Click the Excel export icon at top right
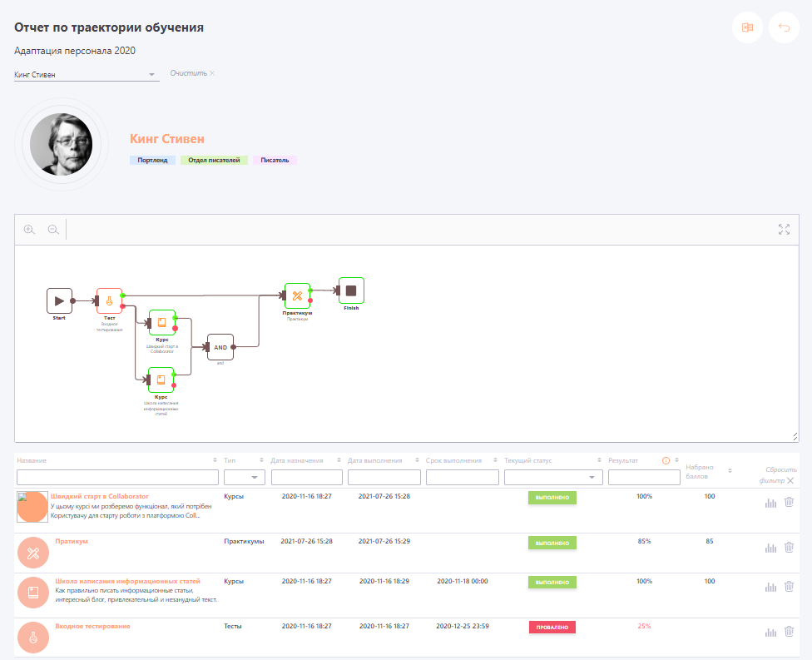Screen dimensions: 812x660 [x=747, y=27]
